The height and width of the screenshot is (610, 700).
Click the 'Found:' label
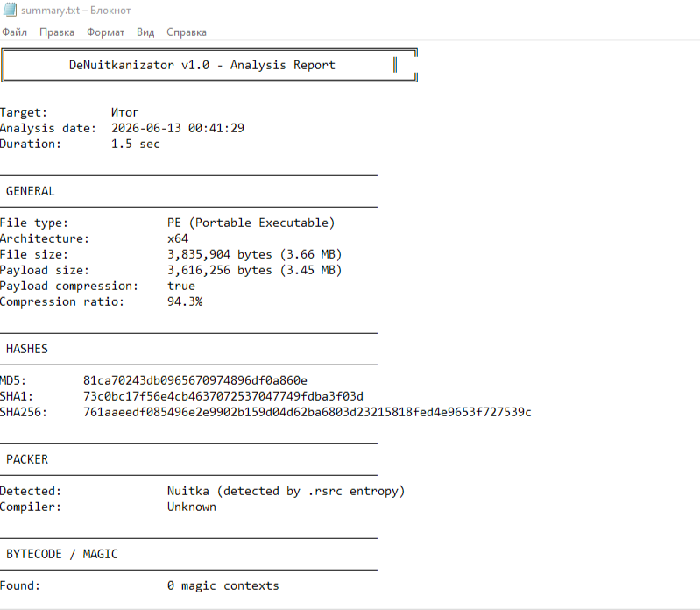click(19, 585)
